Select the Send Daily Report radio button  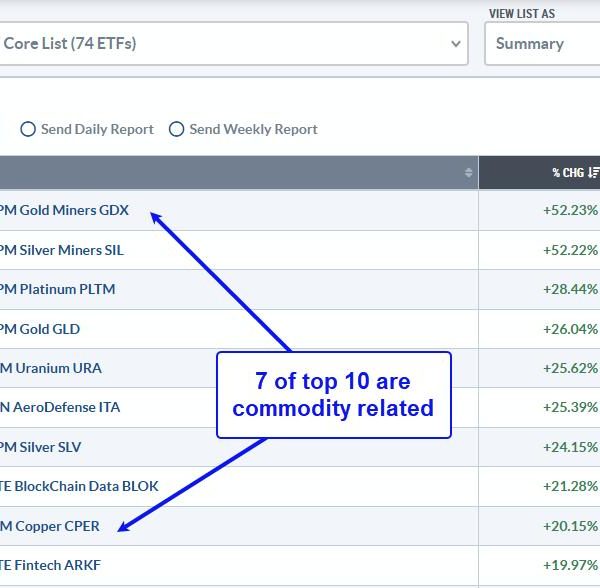28,129
